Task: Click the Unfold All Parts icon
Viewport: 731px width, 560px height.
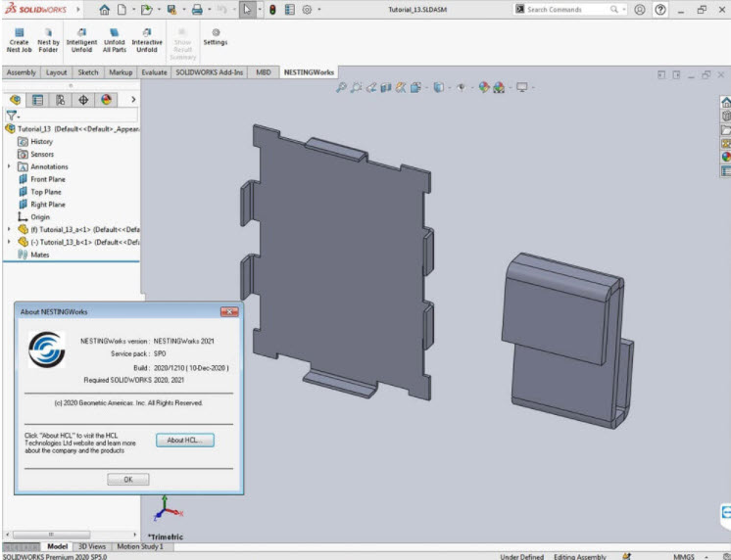Action: [x=115, y=32]
